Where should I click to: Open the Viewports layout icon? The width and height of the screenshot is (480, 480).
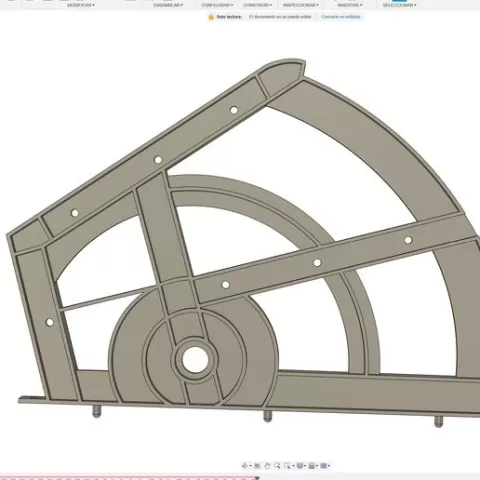tap(323, 466)
